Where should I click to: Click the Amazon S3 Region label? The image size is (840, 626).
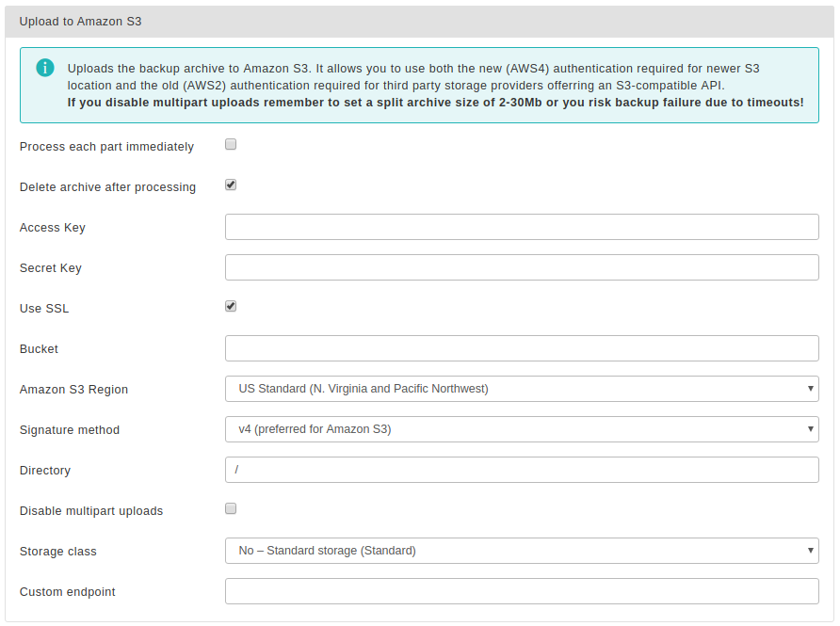pyautogui.click(x=74, y=390)
